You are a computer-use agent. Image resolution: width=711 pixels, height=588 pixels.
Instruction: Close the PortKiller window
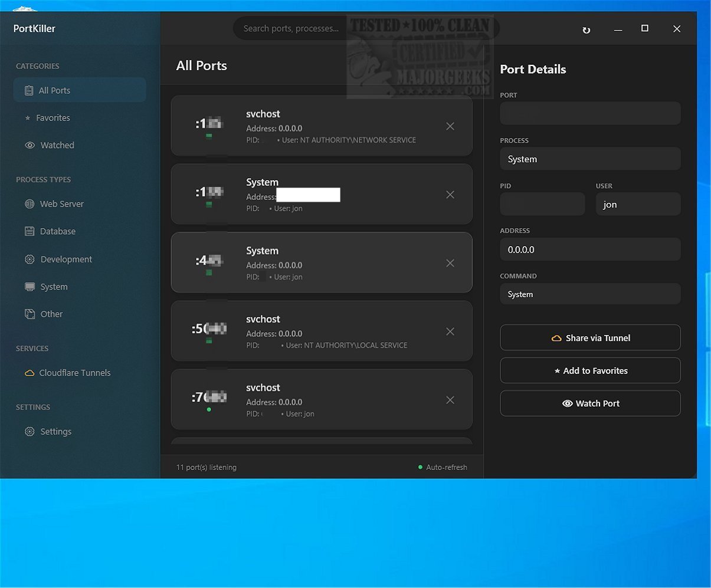coord(677,29)
